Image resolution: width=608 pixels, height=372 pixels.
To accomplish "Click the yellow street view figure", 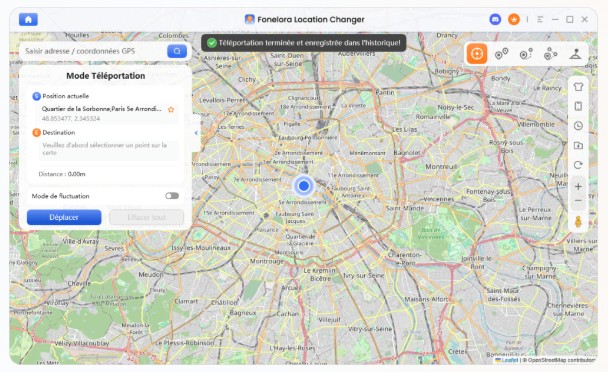I will pos(578,222).
